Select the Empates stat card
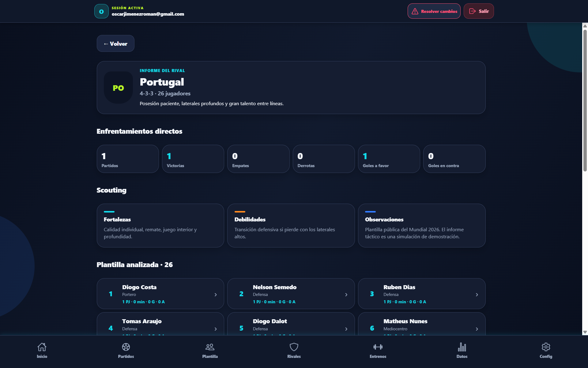The height and width of the screenshot is (368, 588). 258,159
